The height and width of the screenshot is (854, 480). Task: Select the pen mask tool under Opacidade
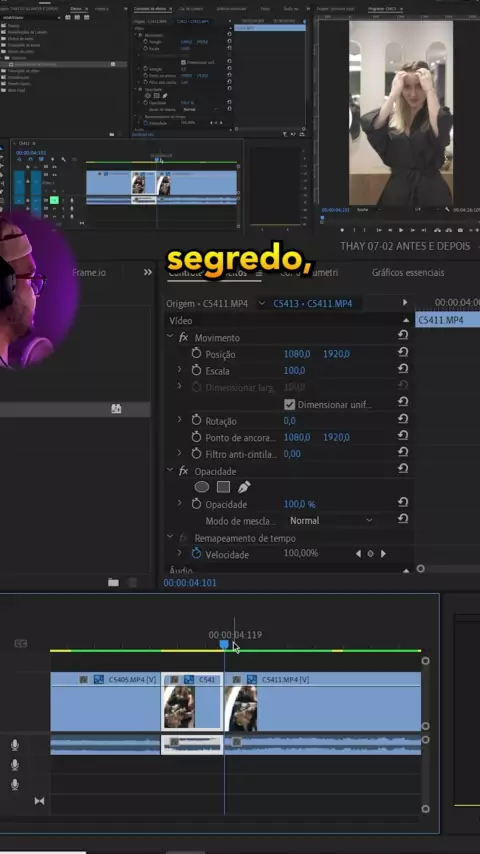coord(244,487)
